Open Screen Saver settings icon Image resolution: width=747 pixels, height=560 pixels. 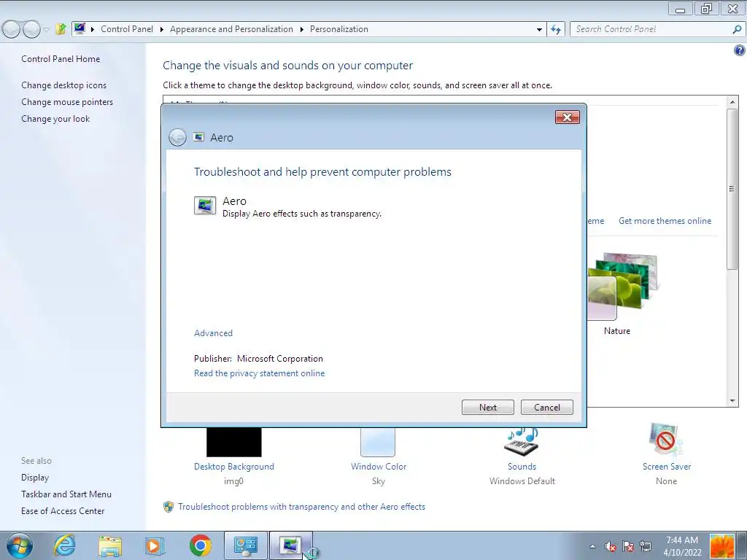coord(666,440)
